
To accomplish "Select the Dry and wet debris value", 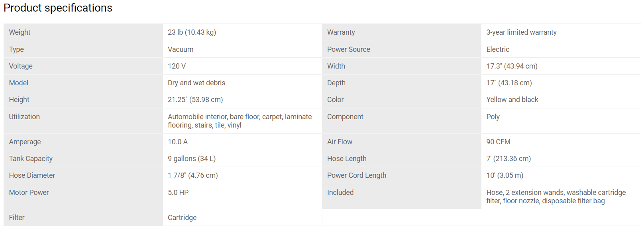I will [196, 83].
